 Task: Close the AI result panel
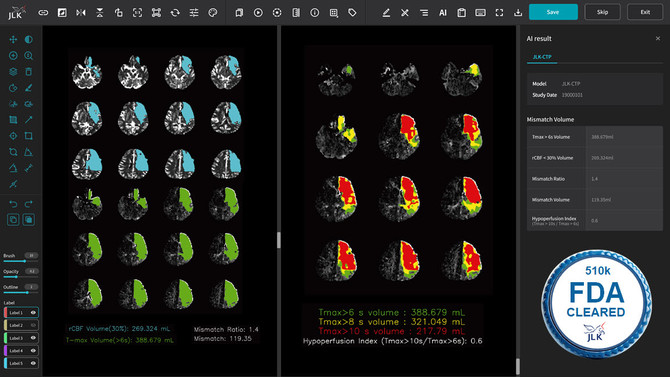[658, 38]
